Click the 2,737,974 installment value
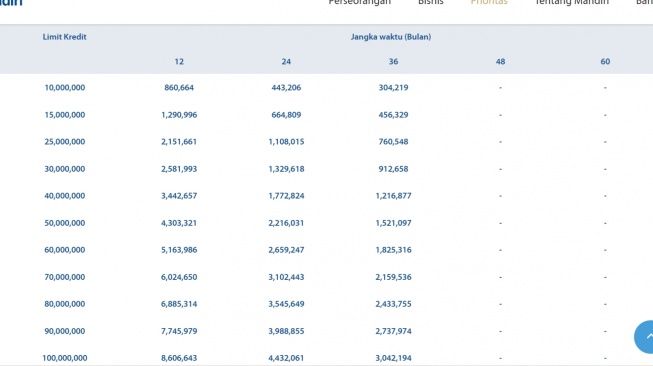 click(x=394, y=331)
